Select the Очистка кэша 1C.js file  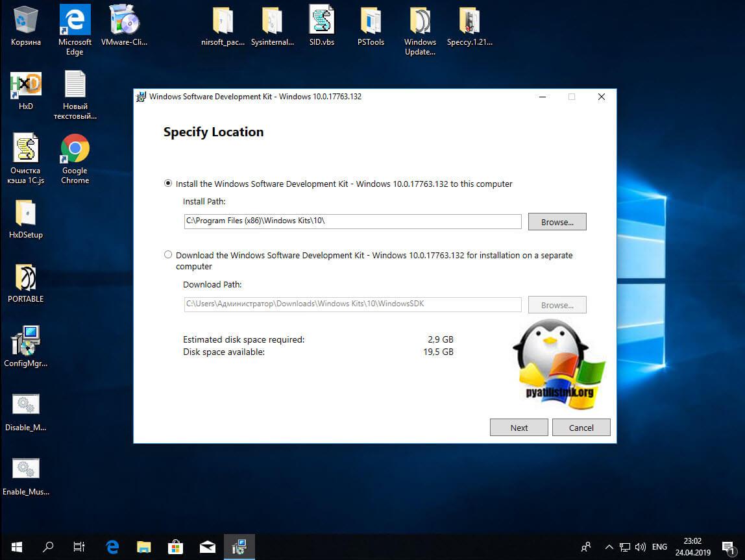pos(26,158)
